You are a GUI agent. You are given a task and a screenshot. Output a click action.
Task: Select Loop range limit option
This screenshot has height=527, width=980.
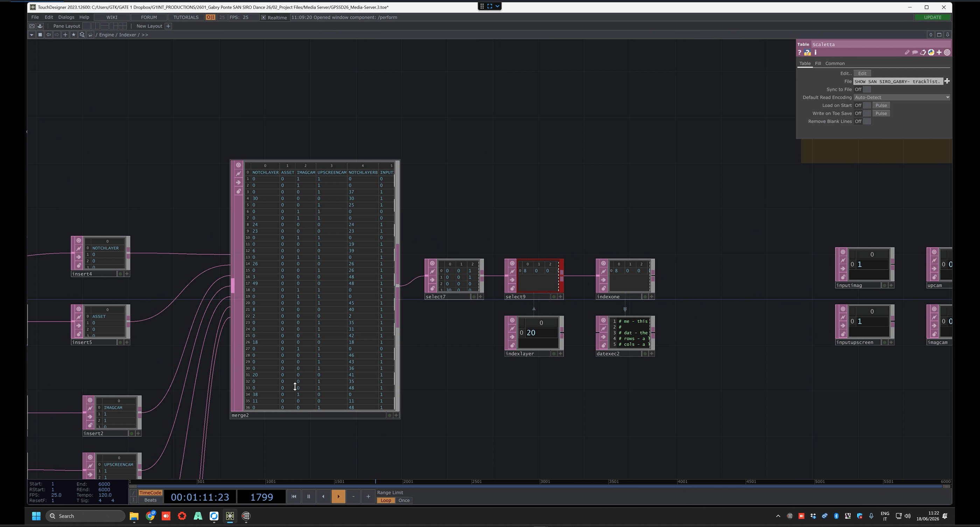pos(386,500)
